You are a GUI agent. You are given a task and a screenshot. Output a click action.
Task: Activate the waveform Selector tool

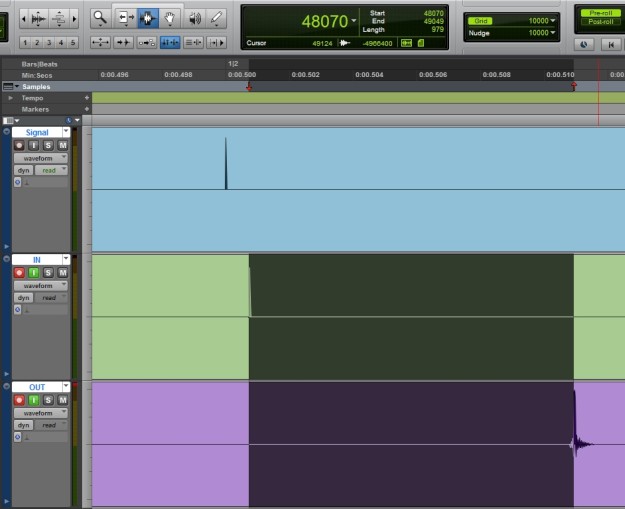(x=148, y=18)
